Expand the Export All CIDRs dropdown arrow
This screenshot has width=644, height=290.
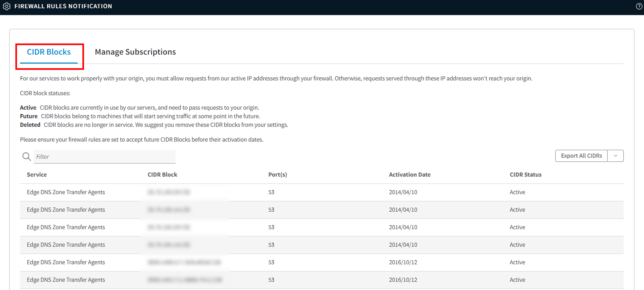point(615,156)
